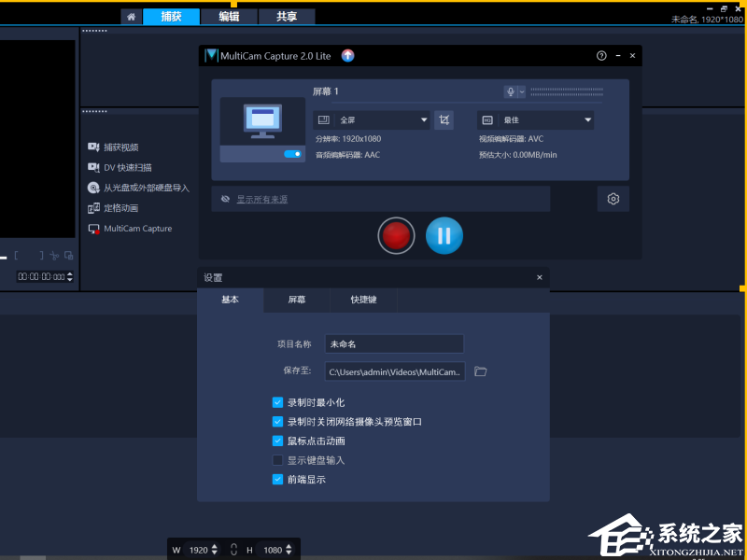Toggle the aspect ratio lock icon
Image resolution: width=747 pixels, height=560 pixels.
233,550
